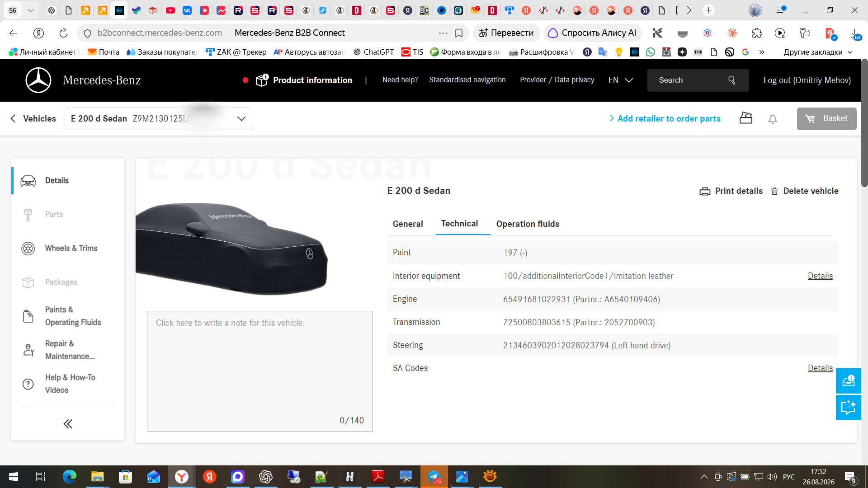Open Telegram from the Windows taskbar
This screenshot has width=868, height=488.
434,477
